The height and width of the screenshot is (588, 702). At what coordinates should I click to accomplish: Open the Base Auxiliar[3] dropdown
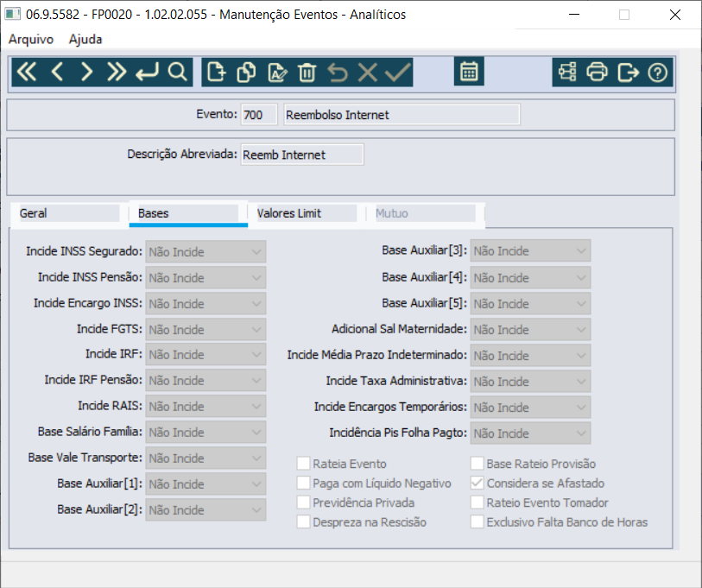(530, 250)
